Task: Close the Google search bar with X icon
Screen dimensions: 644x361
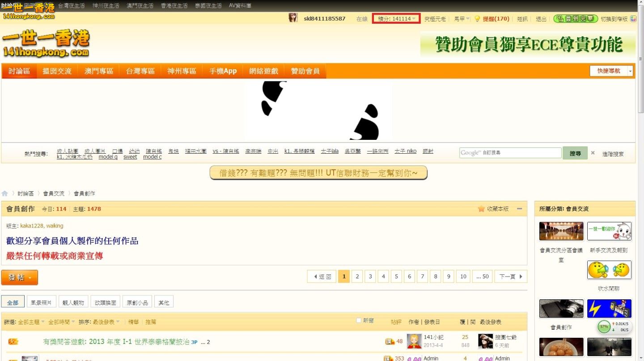Action: (593, 153)
